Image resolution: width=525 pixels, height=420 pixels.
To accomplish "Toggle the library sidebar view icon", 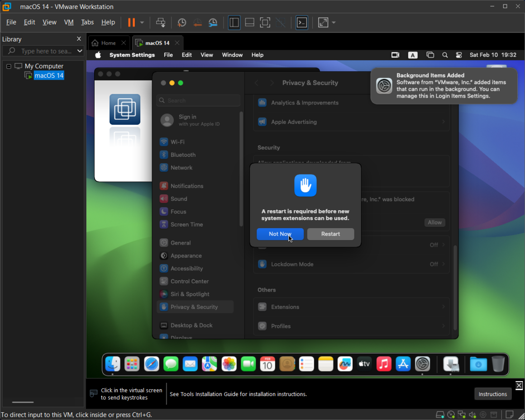I will (x=234, y=23).
